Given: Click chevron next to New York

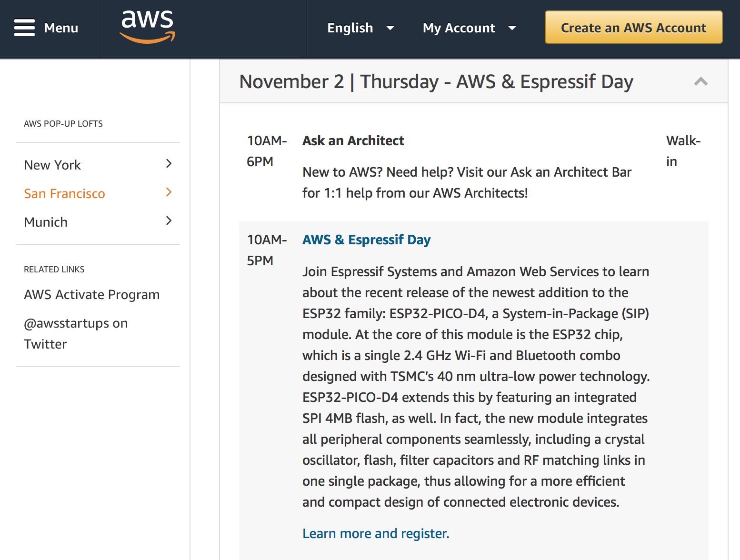Looking at the screenshot, I should click(x=169, y=164).
